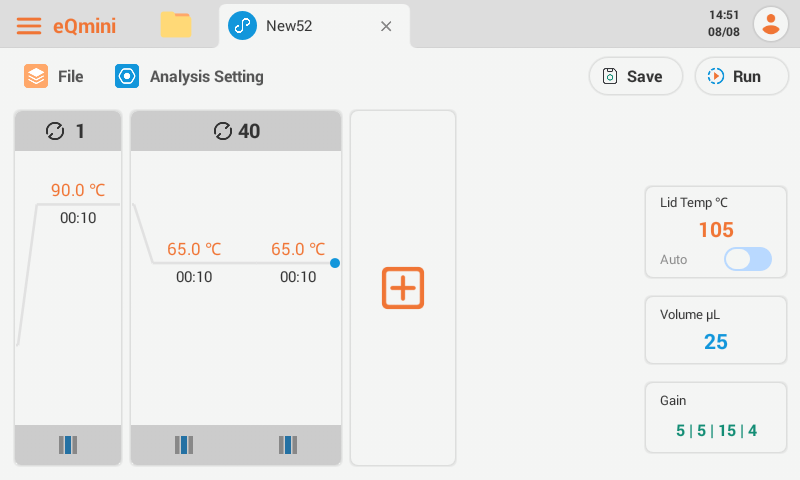
Task: Click fluorescence acquisition icon under 90.0 °C step
Action: point(68,445)
